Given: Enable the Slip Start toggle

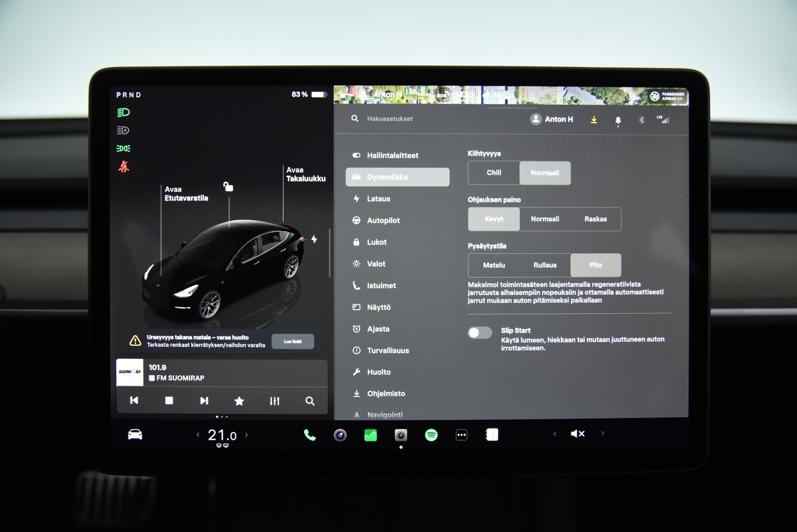Looking at the screenshot, I should pos(479,333).
